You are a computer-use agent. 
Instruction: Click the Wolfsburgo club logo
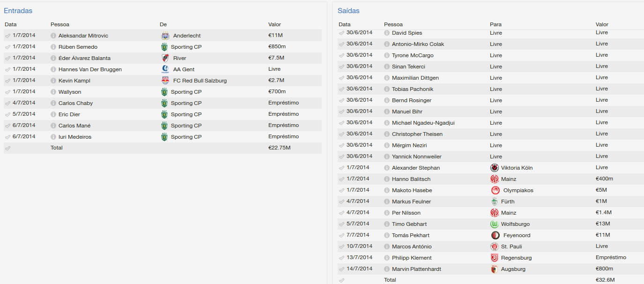[x=495, y=224]
